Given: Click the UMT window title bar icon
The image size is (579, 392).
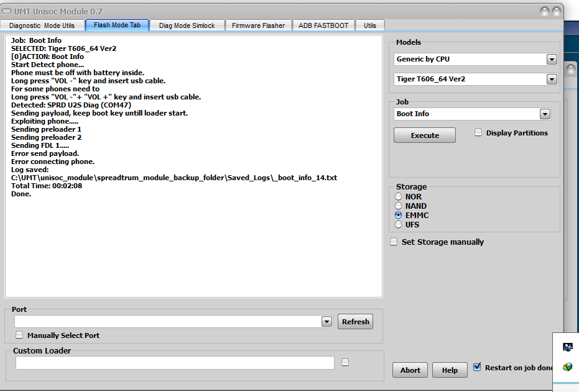Looking at the screenshot, I should pos(7,11).
